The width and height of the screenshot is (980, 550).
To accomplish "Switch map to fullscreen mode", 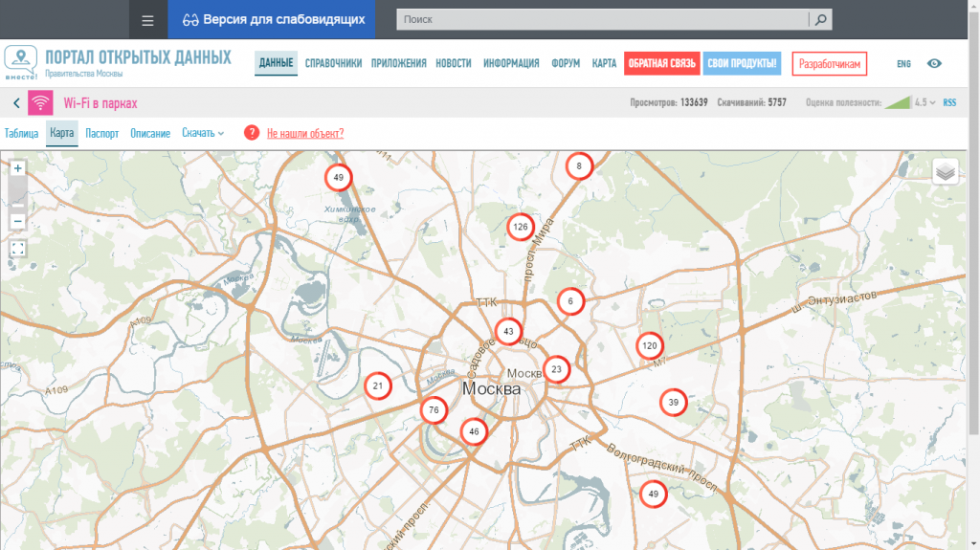I will click(17, 249).
